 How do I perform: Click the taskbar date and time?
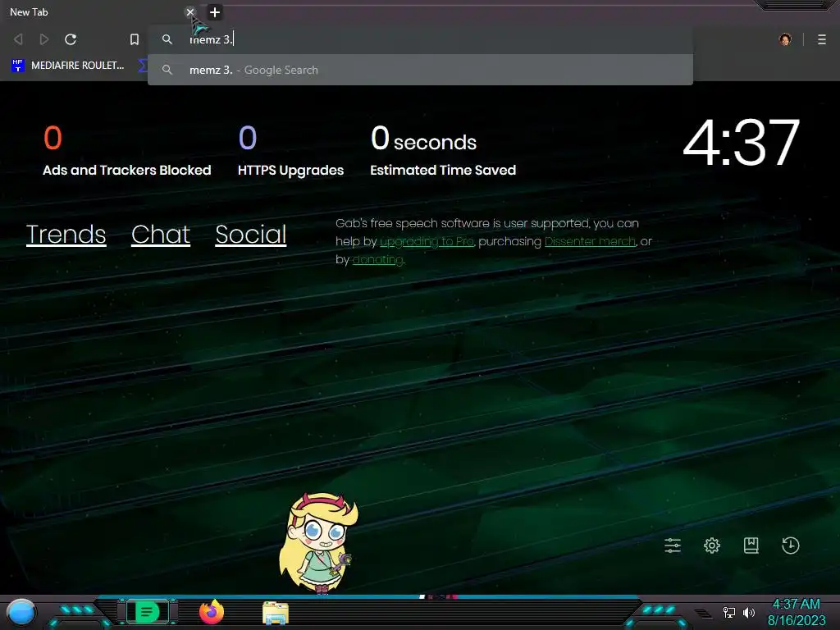tap(797, 612)
